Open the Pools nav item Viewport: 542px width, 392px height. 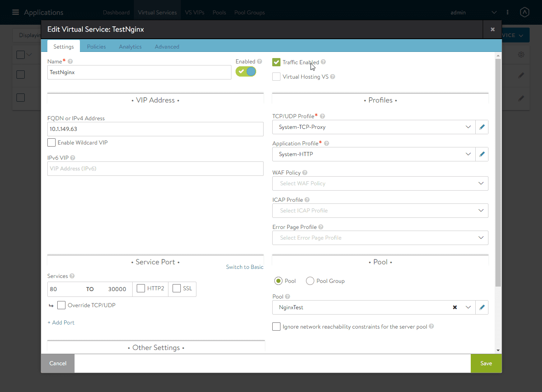point(219,12)
